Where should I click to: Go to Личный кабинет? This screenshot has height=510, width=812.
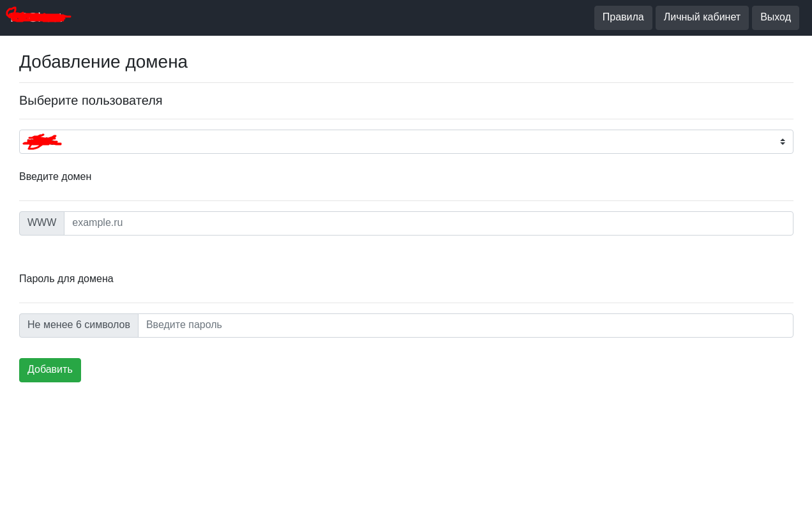[702, 18]
